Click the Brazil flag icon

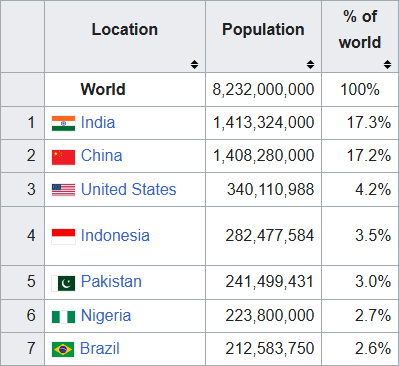pos(63,350)
